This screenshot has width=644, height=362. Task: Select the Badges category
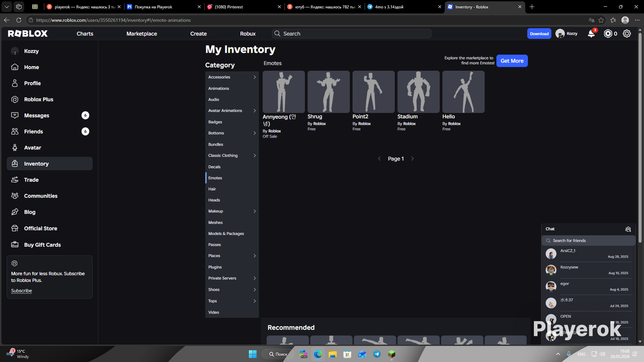(x=215, y=122)
